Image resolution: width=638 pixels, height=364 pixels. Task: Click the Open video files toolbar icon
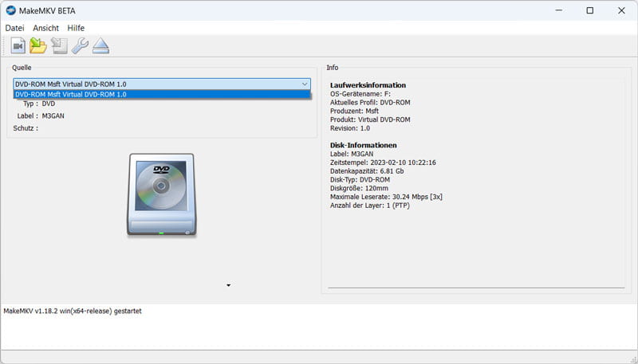click(x=17, y=46)
